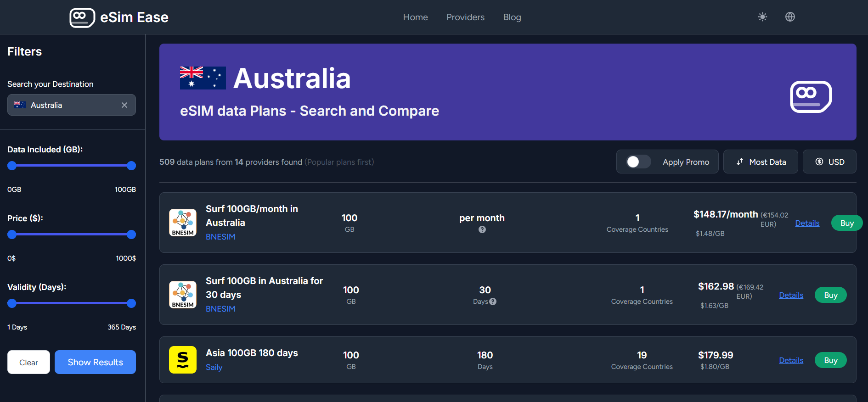The image size is (868, 402).
Task: Click the Price minimum slider handle
Action: pyautogui.click(x=12, y=234)
